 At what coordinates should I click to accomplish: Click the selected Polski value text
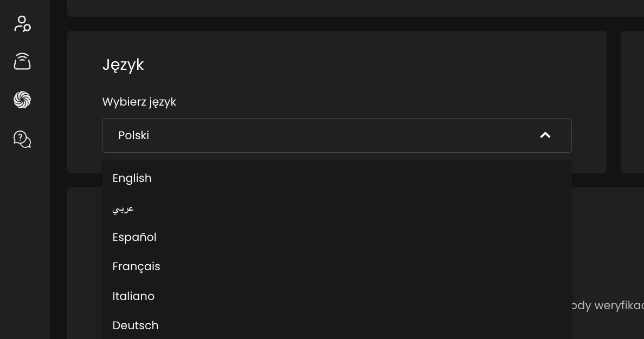click(x=133, y=135)
